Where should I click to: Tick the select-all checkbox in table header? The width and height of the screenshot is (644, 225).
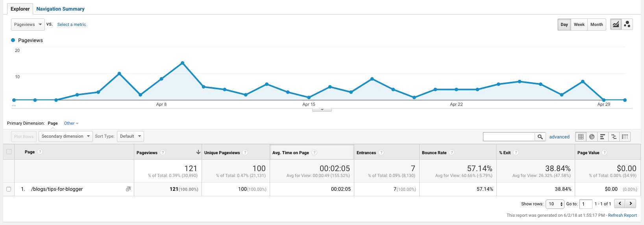9,152
